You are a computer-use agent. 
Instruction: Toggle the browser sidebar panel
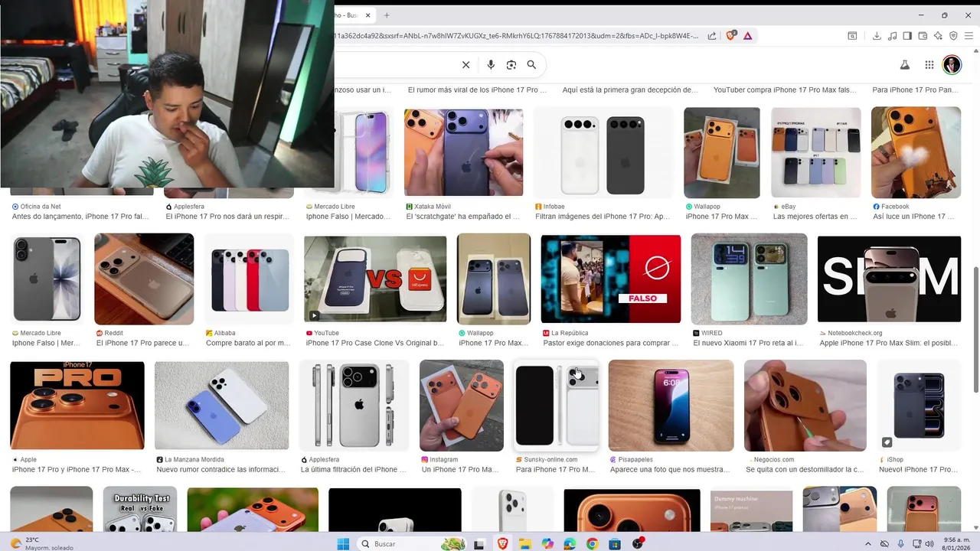point(907,36)
